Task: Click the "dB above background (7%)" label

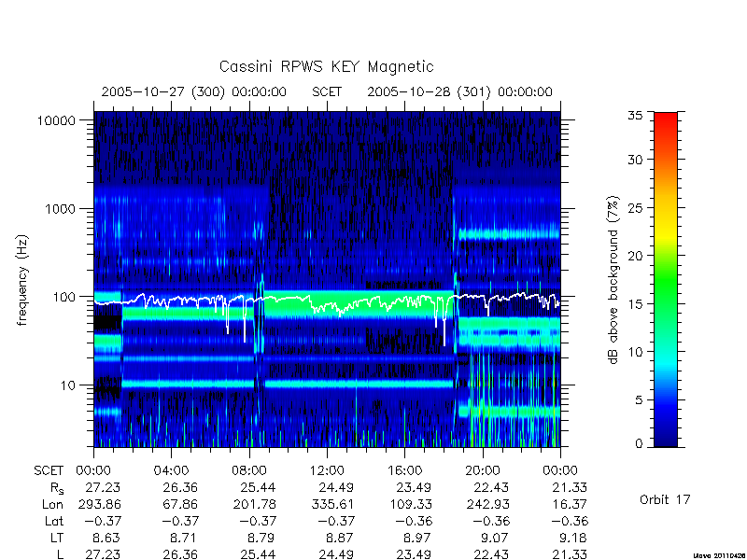Action: [x=614, y=281]
